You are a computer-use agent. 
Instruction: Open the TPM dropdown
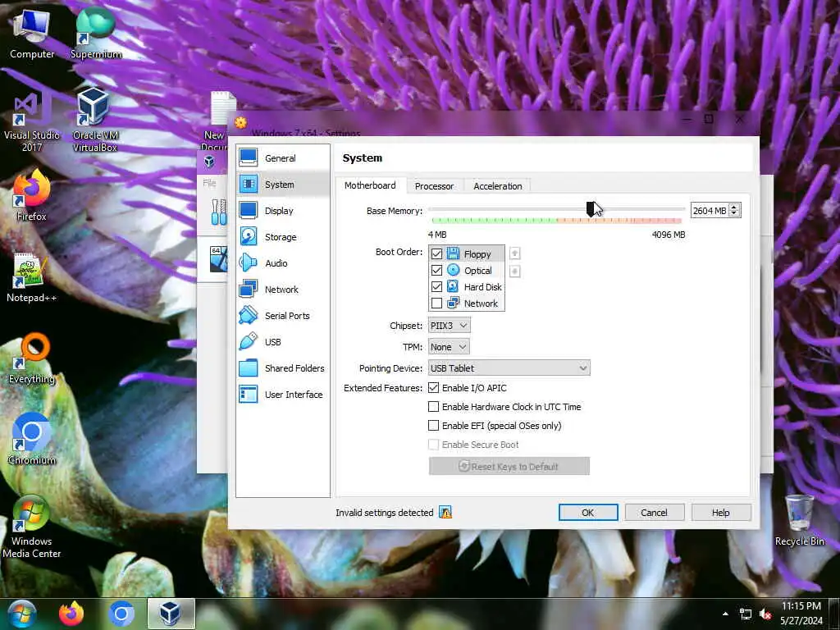click(x=449, y=347)
